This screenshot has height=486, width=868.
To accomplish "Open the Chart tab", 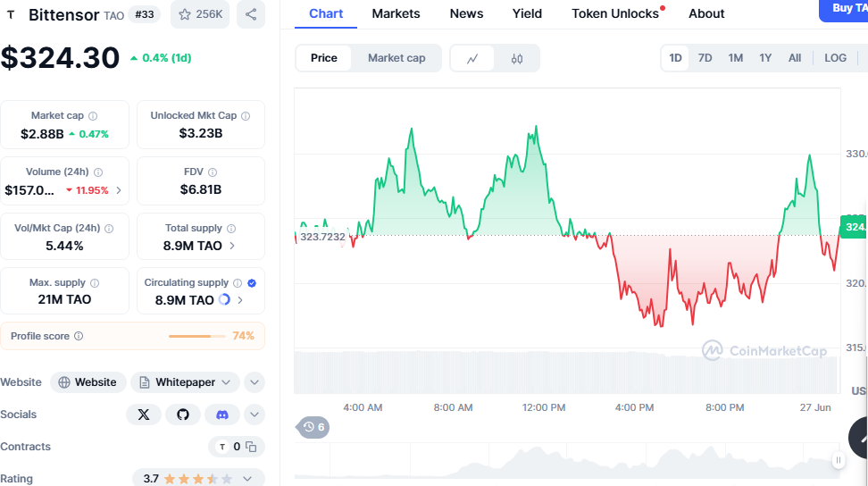I will click(x=325, y=13).
